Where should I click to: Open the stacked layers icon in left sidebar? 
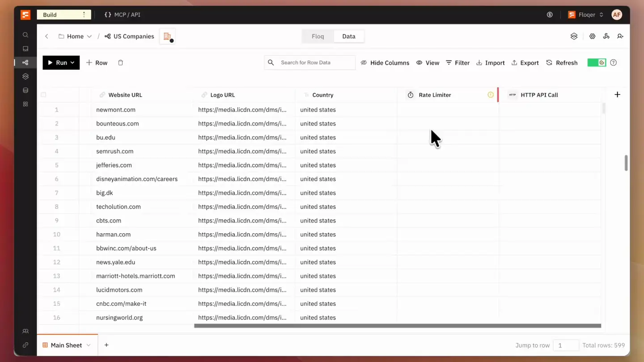coord(25,76)
